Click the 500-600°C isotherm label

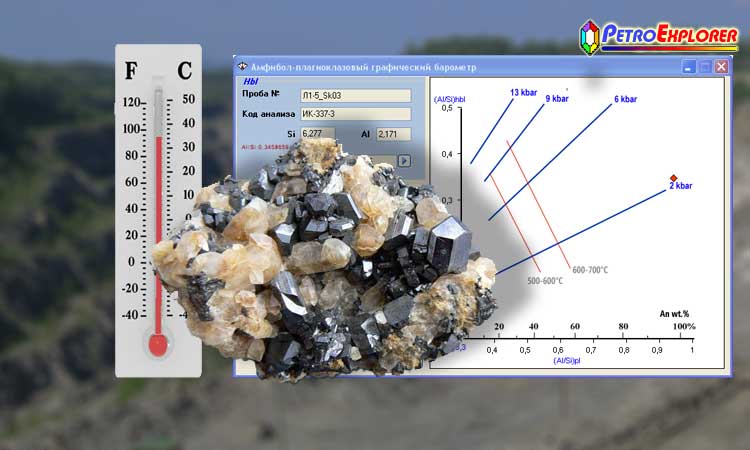pos(545,281)
